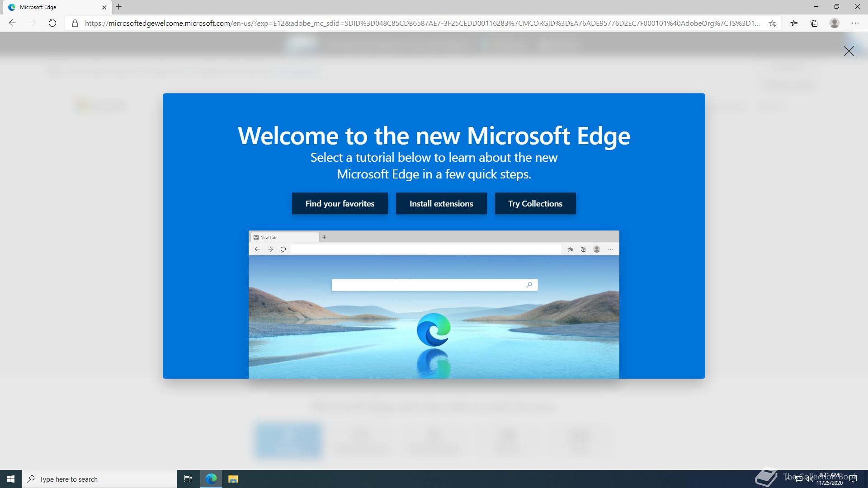
Task: Open the notification center icon
Action: pyautogui.click(x=853, y=479)
